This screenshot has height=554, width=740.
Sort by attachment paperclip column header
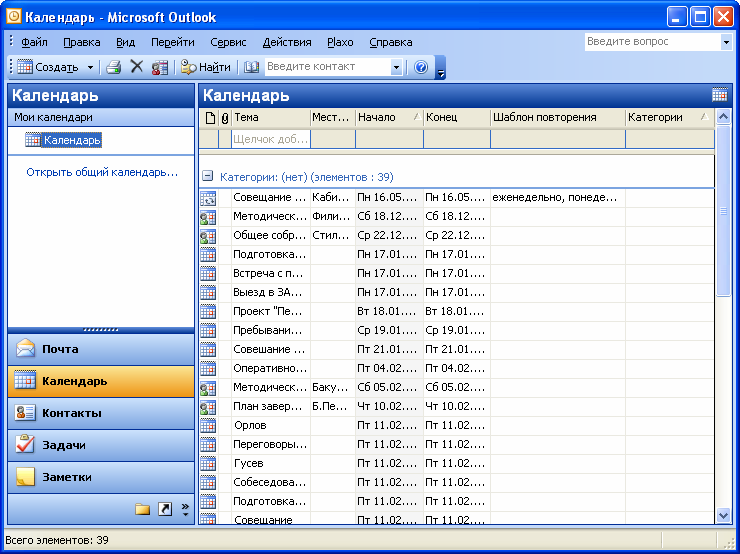[x=225, y=118]
